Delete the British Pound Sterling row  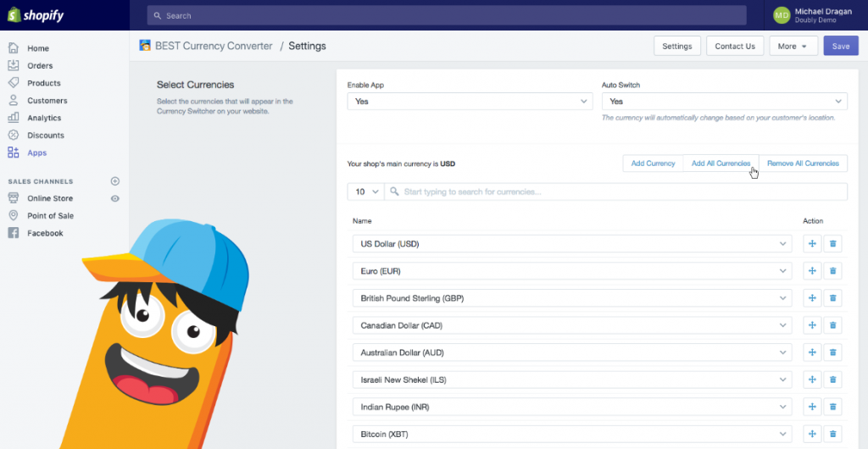(832, 298)
